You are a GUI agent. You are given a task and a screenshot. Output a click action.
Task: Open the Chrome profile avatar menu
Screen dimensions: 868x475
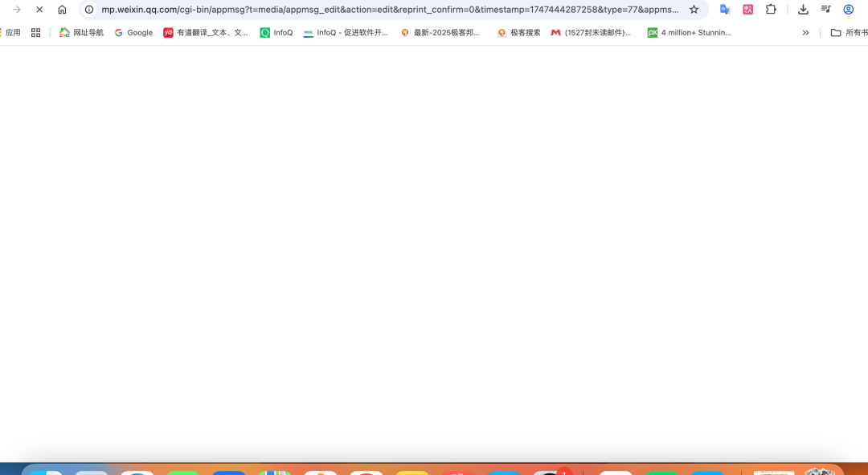(848, 10)
